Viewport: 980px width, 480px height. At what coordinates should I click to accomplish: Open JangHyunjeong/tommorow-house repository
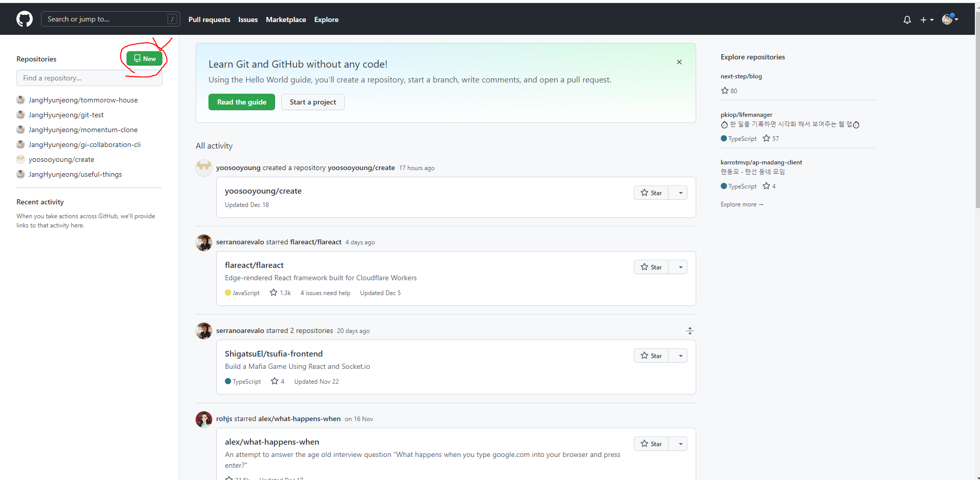pos(83,100)
